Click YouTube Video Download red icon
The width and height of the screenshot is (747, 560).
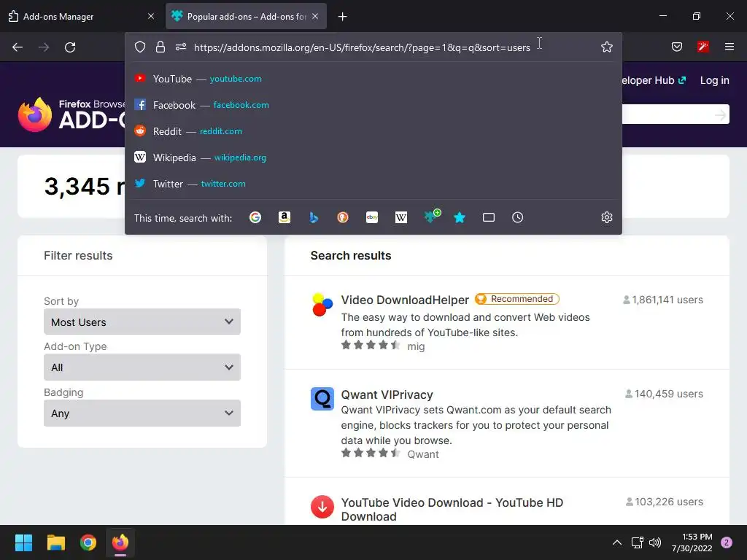pos(322,507)
